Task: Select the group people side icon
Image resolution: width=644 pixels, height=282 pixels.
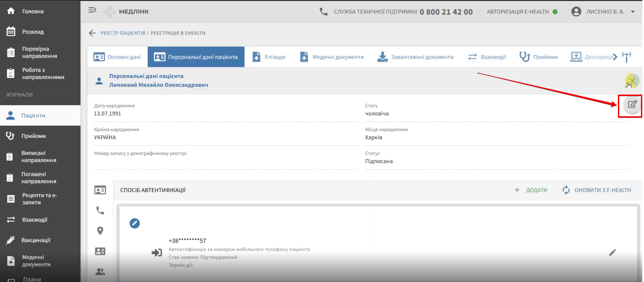Action: coord(100,271)
